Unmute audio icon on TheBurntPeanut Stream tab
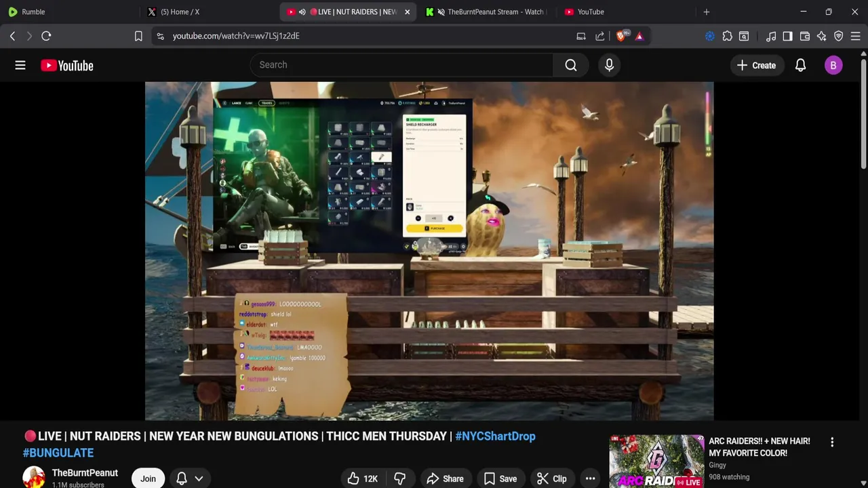Viewport: 868px width, 488px height. pyautogui.click(x=441, y=12)
